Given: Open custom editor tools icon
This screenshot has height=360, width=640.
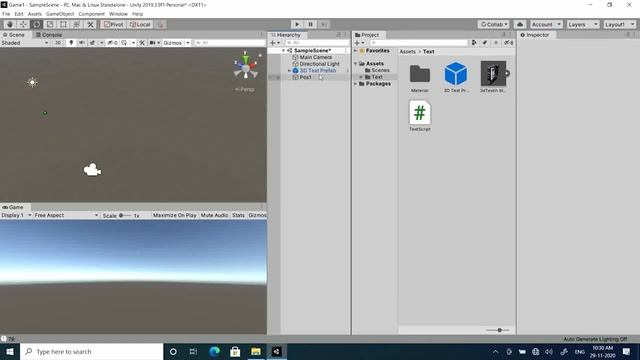Looking at the screenshot, I should [90, 24].
